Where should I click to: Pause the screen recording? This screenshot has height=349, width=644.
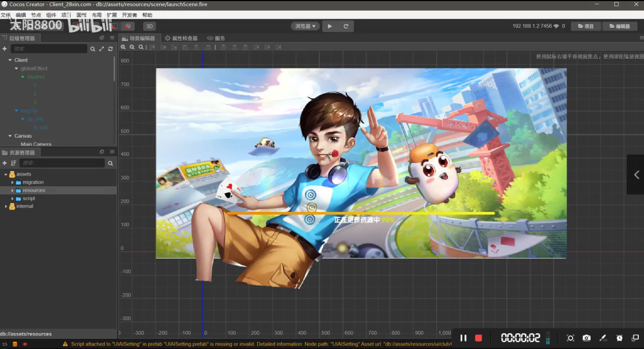coord(463,338)
